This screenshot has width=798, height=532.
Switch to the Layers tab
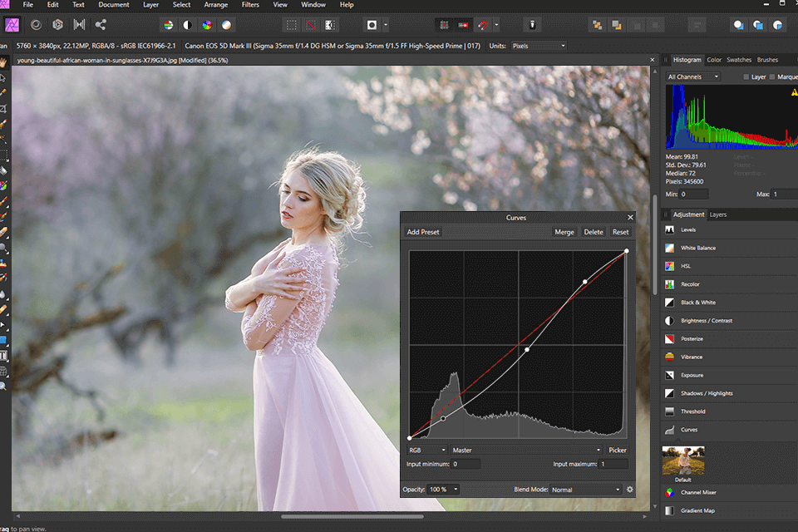tap(717, 214)
